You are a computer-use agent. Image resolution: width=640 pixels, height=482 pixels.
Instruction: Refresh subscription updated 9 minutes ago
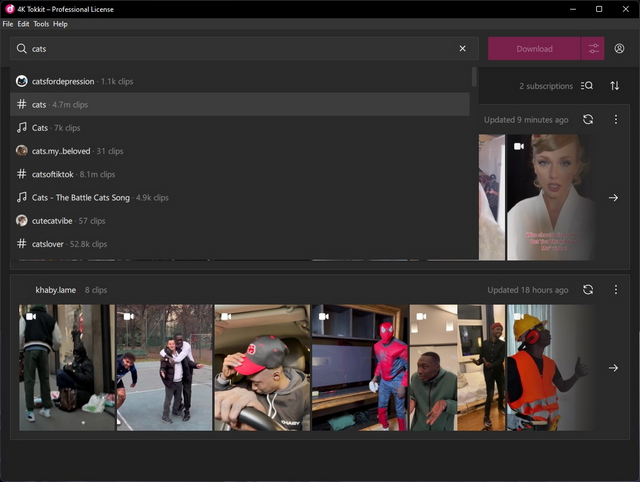pyautogui.click(x=588, y=120)
